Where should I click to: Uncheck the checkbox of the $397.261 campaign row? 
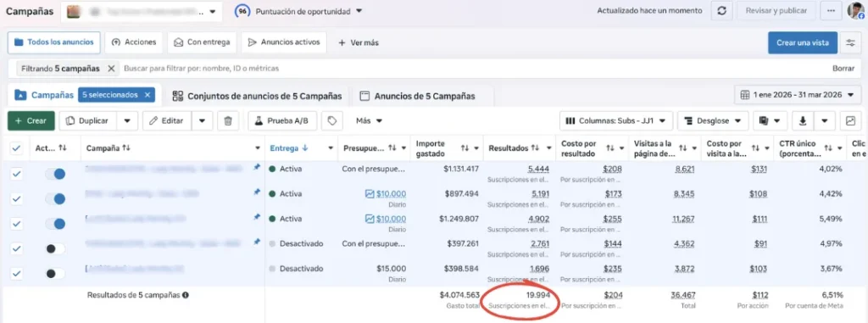(x=17, y=248)
